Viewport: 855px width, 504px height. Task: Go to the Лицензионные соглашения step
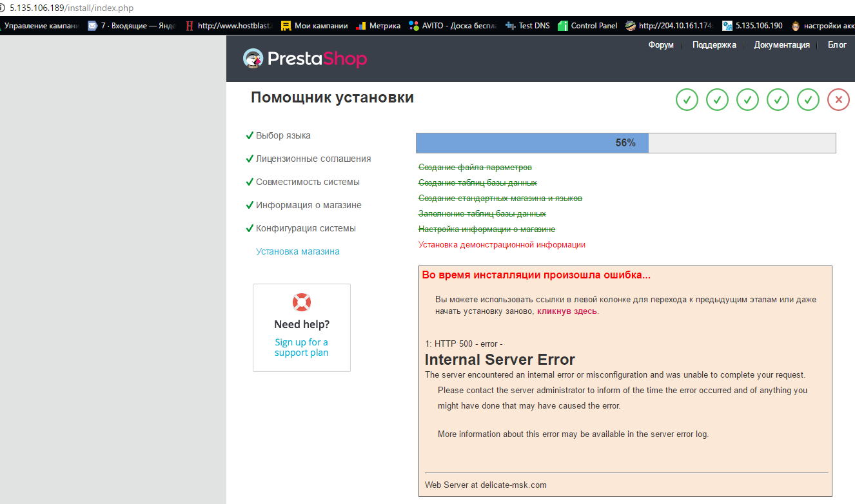[313, 159]
